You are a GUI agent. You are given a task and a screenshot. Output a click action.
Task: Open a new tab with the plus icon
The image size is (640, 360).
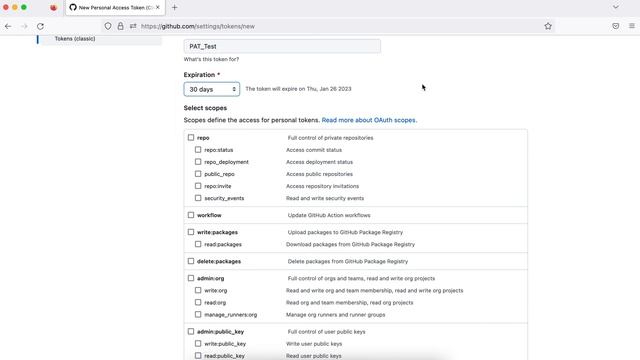coord(175,7)
